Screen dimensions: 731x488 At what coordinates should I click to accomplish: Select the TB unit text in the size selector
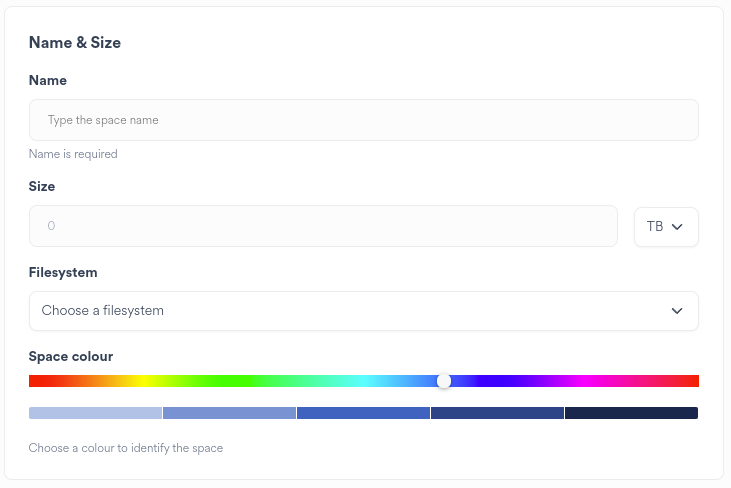coord(654,227)
